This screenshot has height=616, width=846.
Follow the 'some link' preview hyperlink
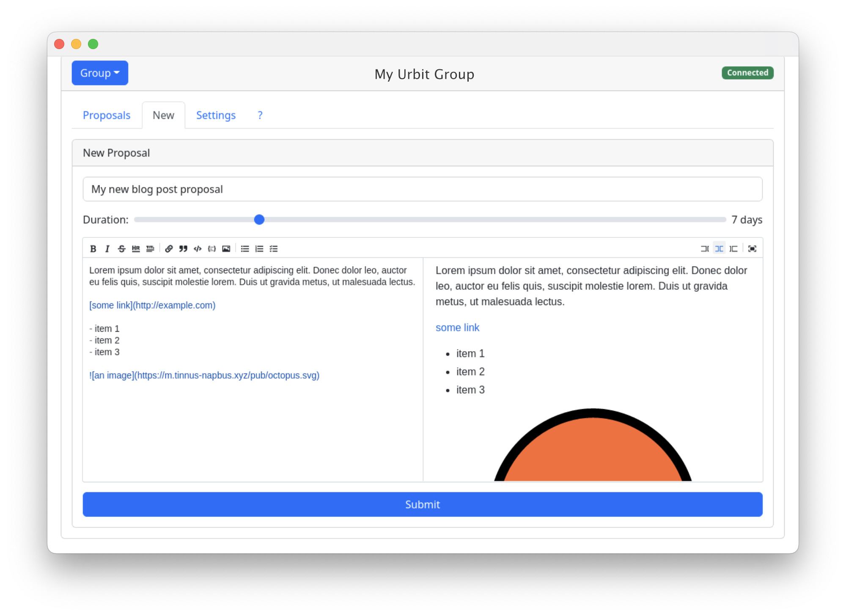pos(457,327)
